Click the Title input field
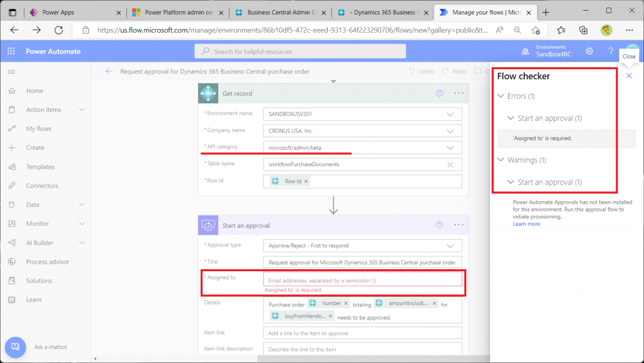This screenshot has width=644, height=363. (362, 262)
